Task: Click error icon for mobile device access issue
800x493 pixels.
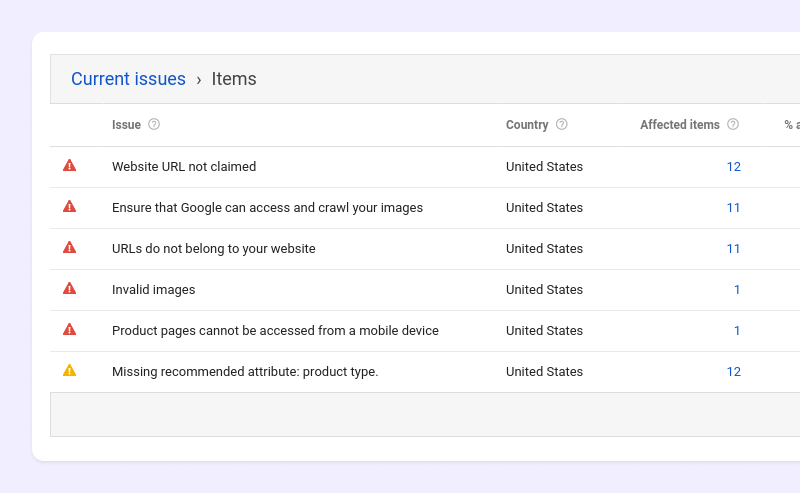Action: pos(69,330)
